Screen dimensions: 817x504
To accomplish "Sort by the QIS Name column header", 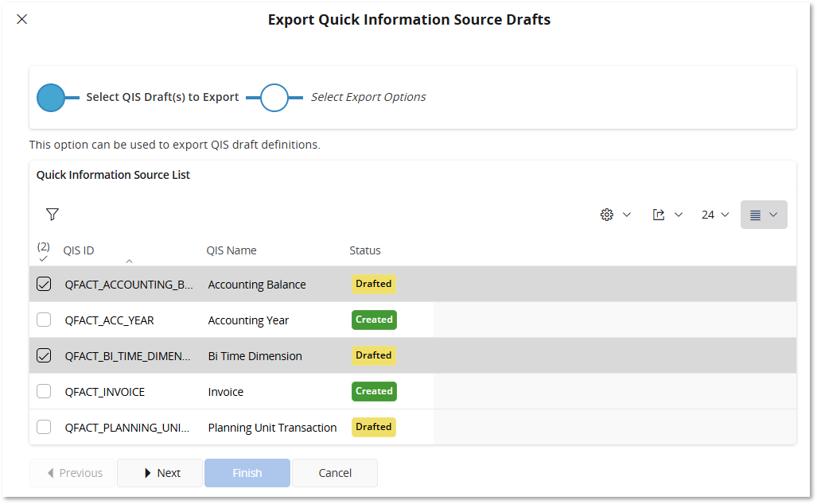I will coord(231,250).
